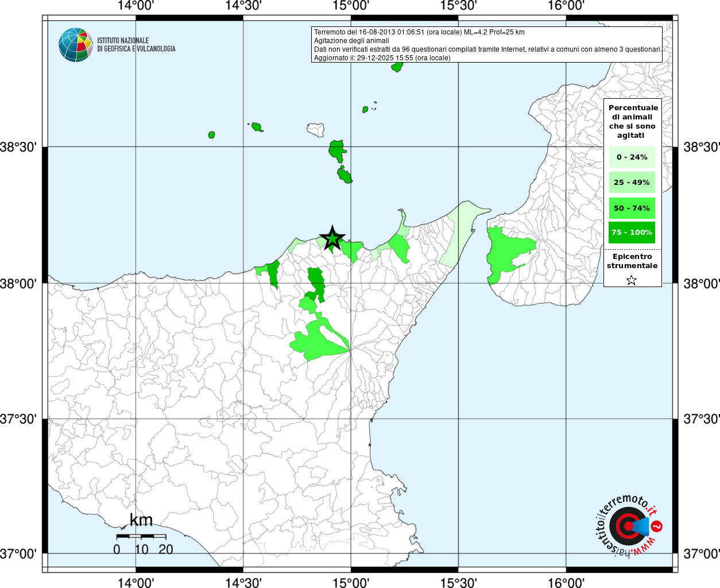Click the black epicenter star on the map

(x=332, y=238)
